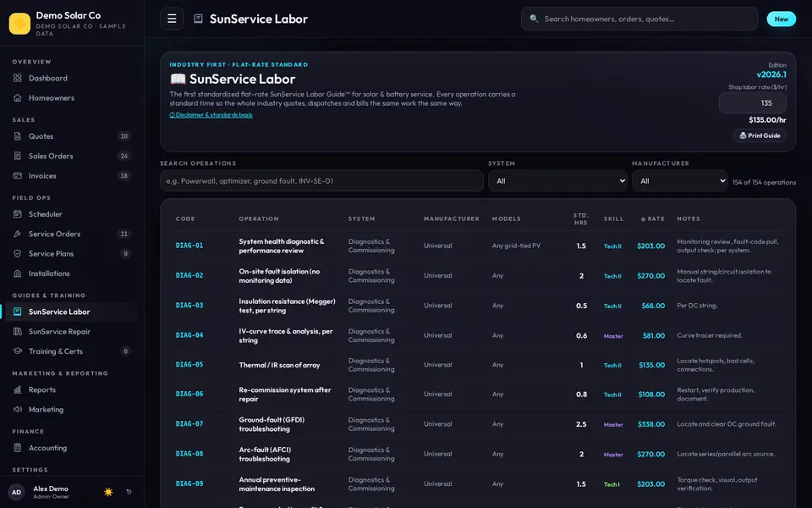
Task: Click the Rate column header
Action: point(652,218)
